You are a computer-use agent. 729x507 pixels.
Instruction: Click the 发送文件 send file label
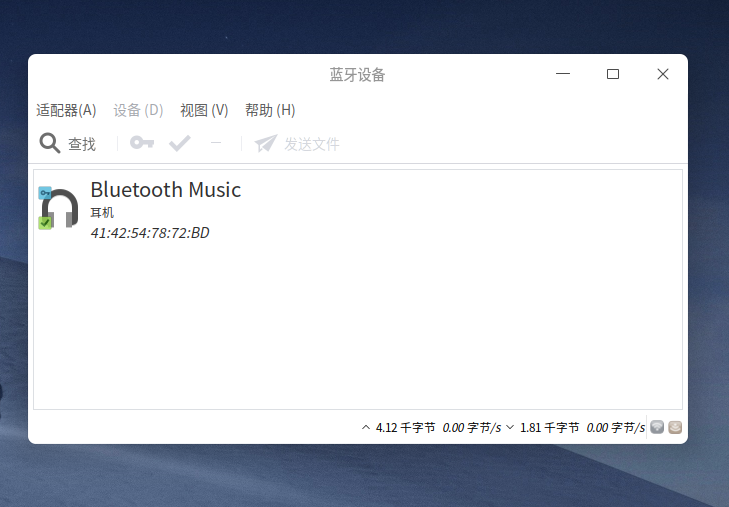[312, 144]
